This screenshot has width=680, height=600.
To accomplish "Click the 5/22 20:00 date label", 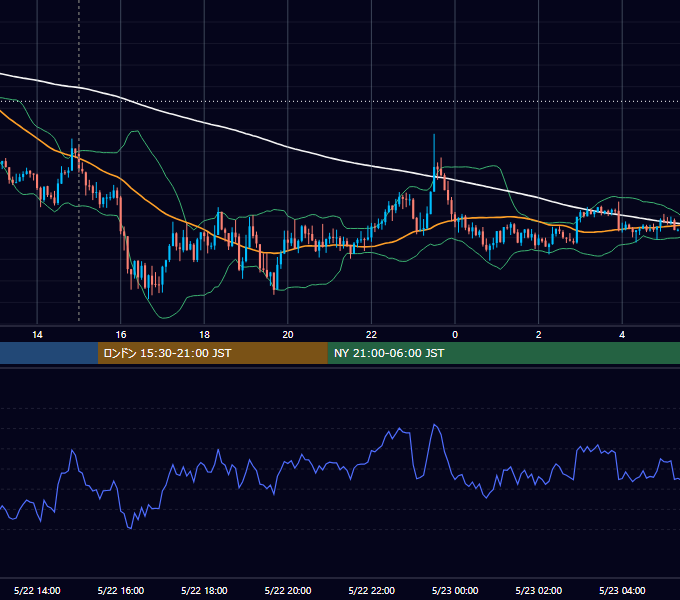I will pos(288,590).
